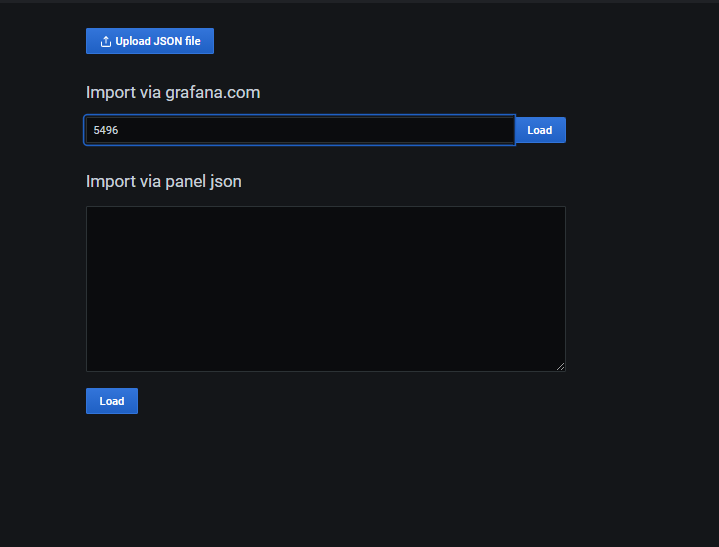Image resolution: width=719 pixels, height=547 pixels.
Task: Click the 'JSON file' text on upload button
Action: pyautogui.click(x=177, y=41)
